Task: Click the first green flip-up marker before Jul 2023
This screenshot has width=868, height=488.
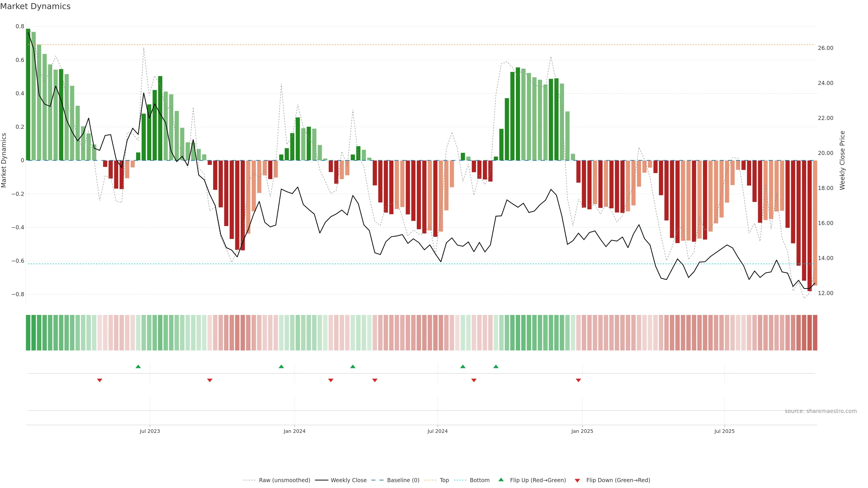Action: point(138,366)
